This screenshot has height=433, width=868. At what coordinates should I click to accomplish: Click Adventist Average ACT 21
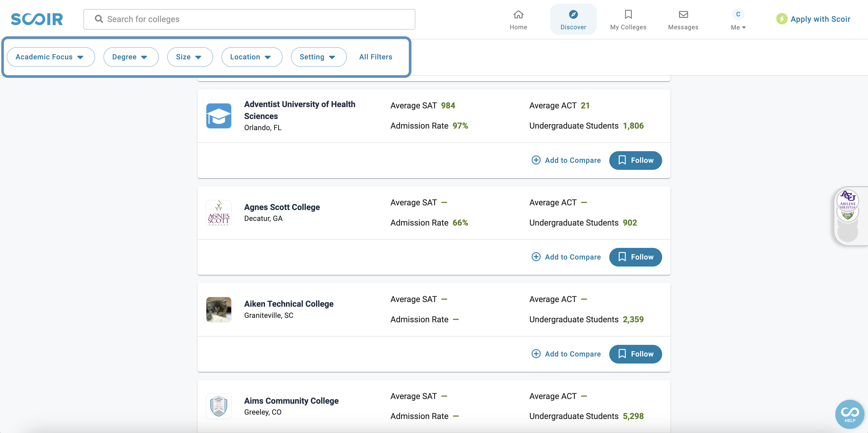coord(559,106)
